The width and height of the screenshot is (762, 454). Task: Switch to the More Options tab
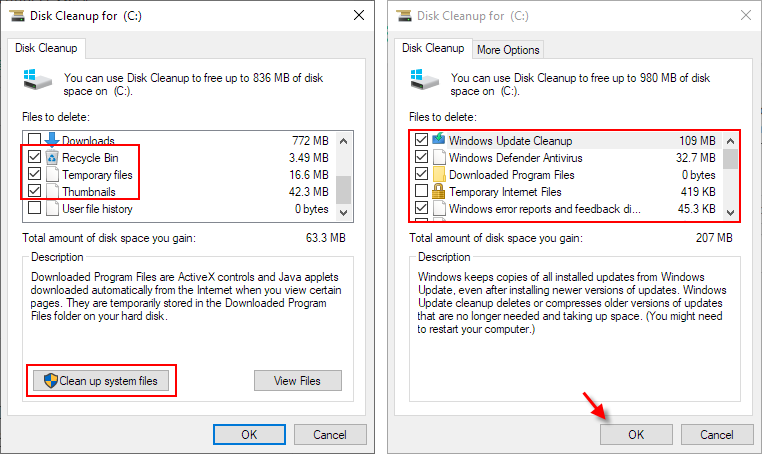click(x=508, y=50)
